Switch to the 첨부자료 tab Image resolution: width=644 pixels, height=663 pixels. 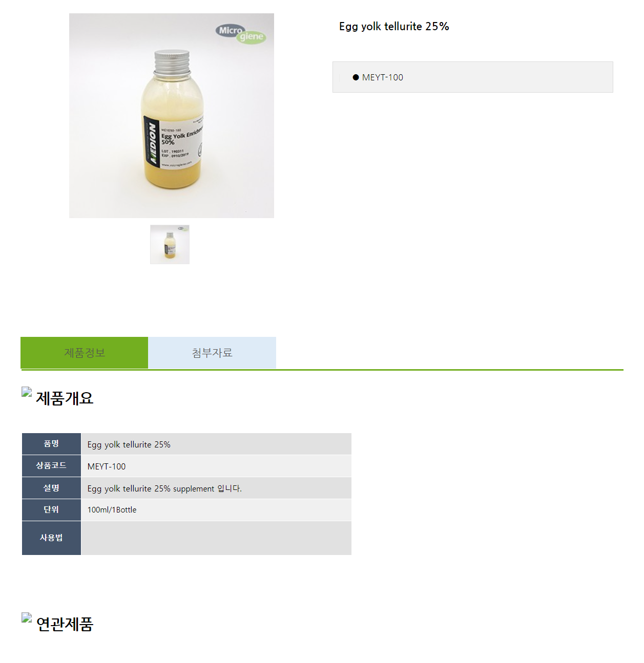pos(212,353)
